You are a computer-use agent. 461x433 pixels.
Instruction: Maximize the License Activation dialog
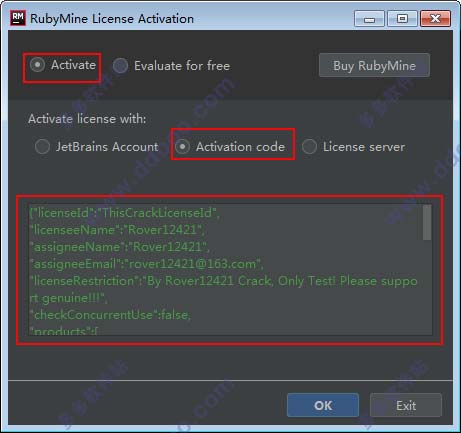pos(402,19)
